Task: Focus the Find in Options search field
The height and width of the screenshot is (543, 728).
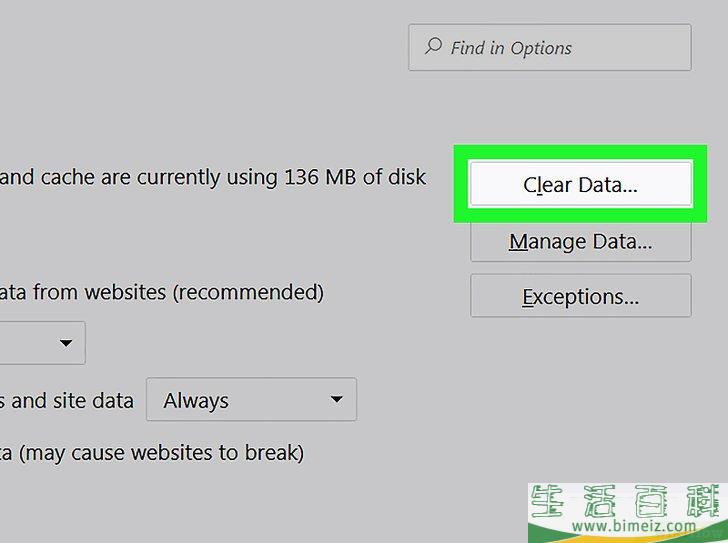Action: (x=550, y=47)
